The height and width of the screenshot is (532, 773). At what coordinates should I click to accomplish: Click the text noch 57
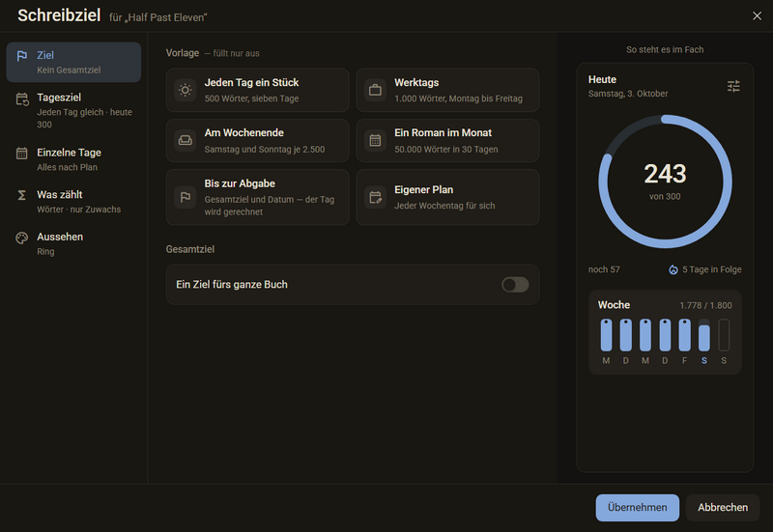[x=604, y=269]
